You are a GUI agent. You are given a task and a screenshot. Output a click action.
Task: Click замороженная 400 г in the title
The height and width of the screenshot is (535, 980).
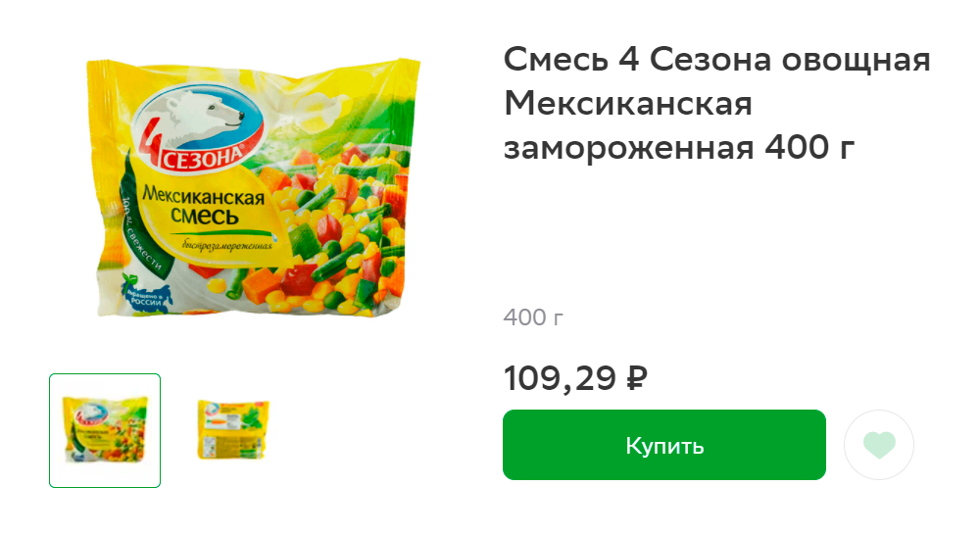point(679,148)
